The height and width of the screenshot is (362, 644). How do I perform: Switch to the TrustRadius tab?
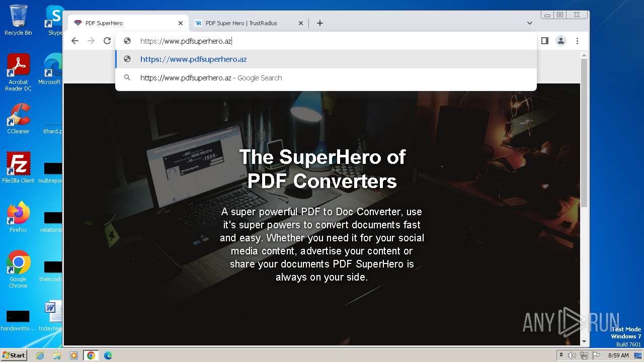[x=249, y=23]
